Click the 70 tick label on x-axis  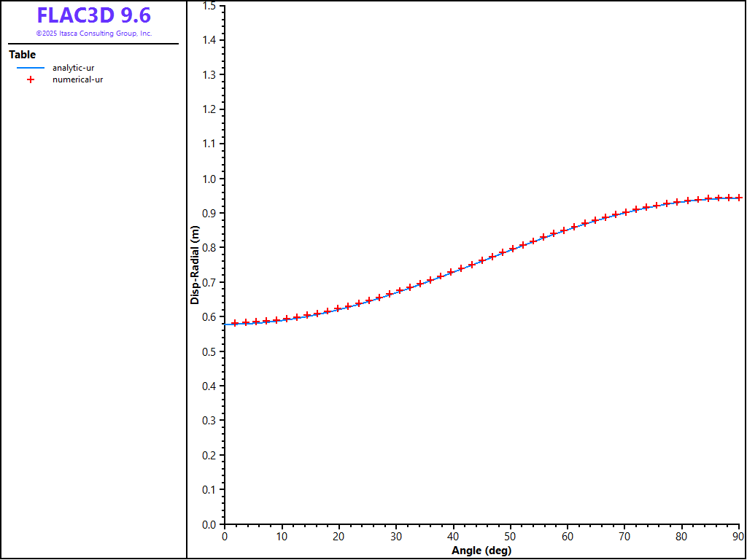click(625, 537)
